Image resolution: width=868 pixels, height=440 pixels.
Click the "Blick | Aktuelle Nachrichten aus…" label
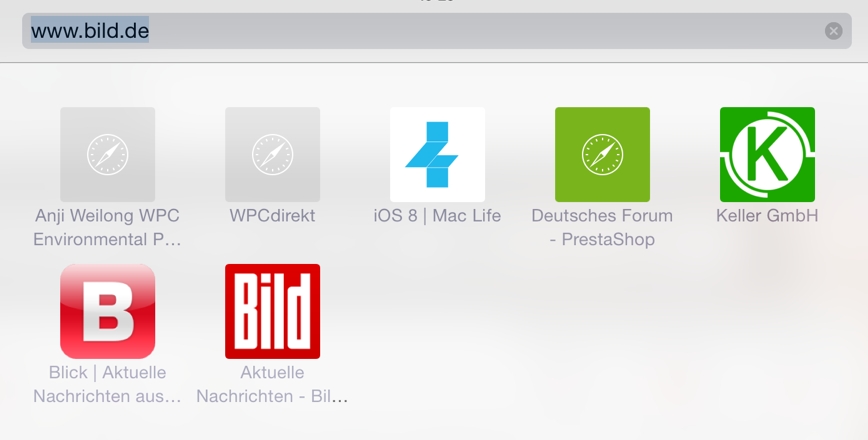point(107,384)
